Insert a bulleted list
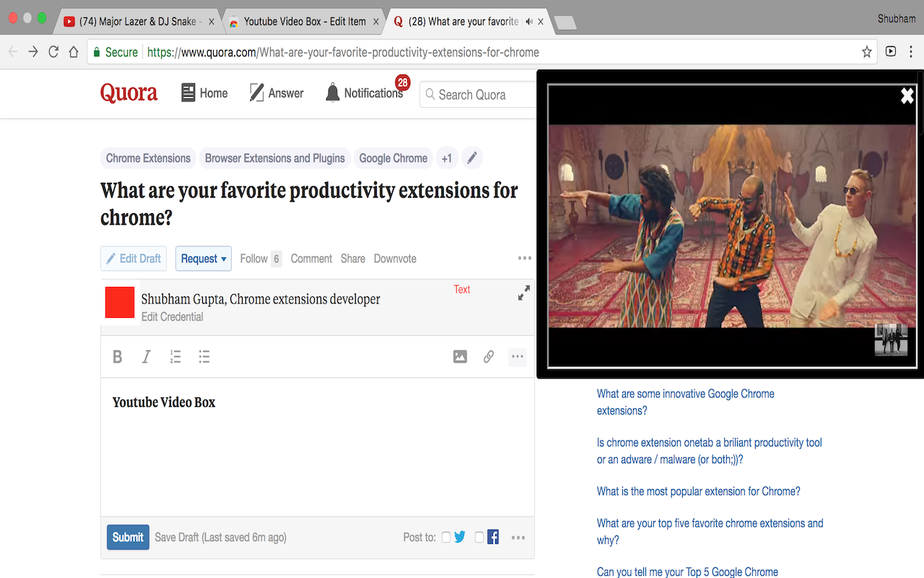924x578 pixels. pos(204,357)
